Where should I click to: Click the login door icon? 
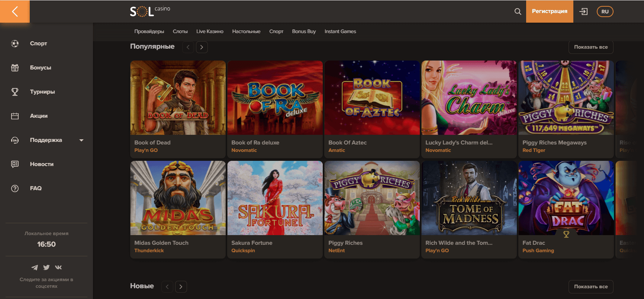point(584,12)
